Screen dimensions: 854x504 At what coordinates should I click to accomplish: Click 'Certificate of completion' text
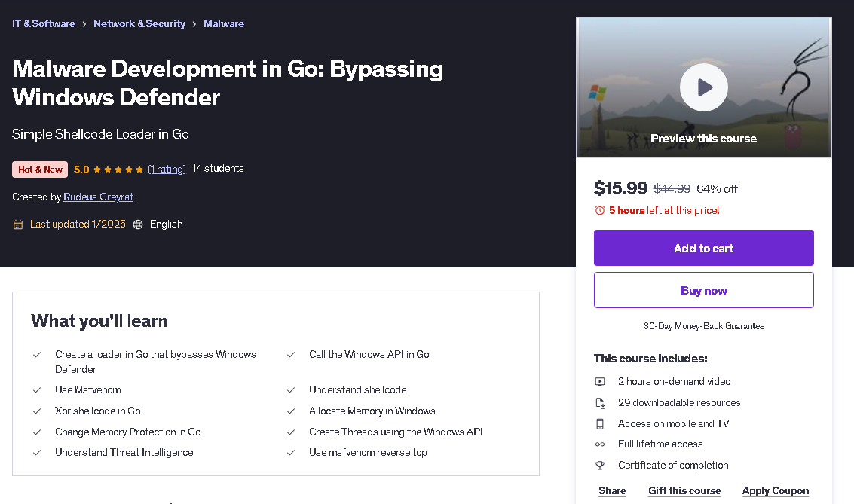click(673, 465)
